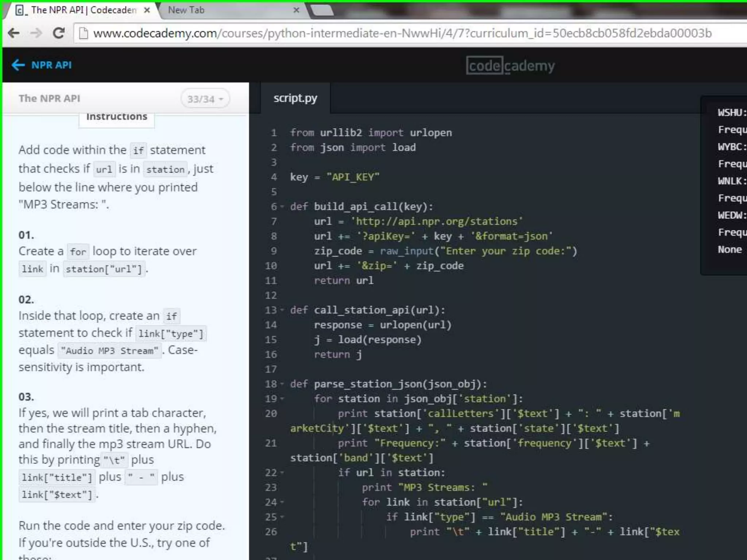Fold the for link loop at line 24
Screen dimensions: 747x560
point(282,502)
